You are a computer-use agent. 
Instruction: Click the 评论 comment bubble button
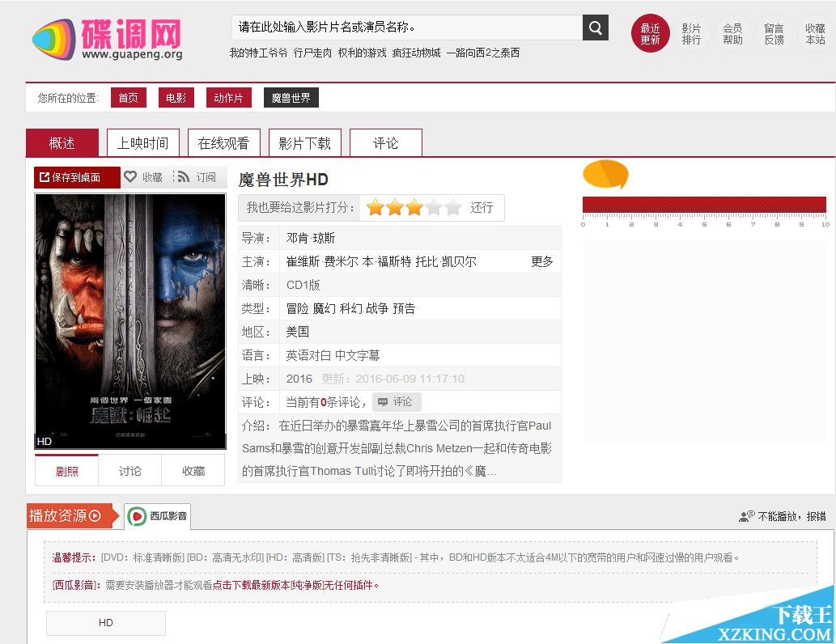point(396,402)
